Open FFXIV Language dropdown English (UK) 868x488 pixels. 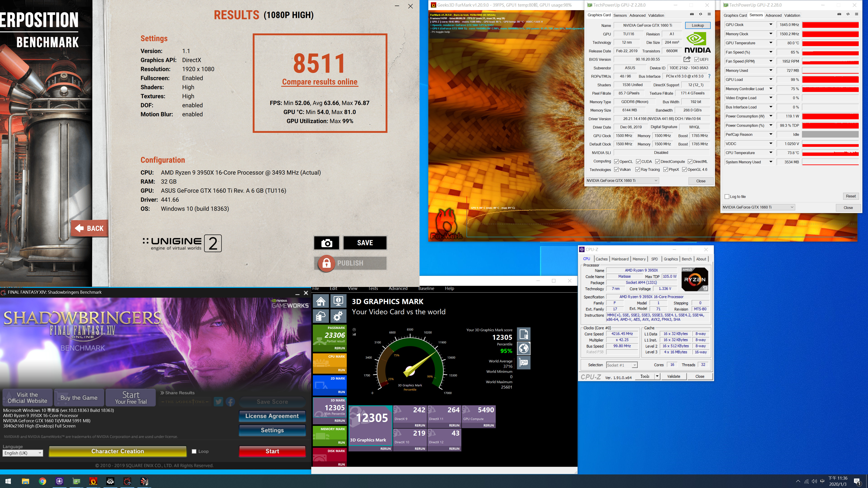(23, 453)
